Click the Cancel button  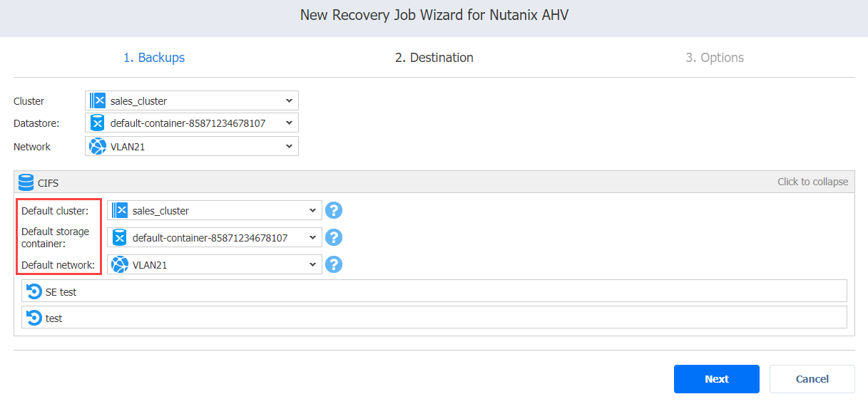(x=812, y=379)
